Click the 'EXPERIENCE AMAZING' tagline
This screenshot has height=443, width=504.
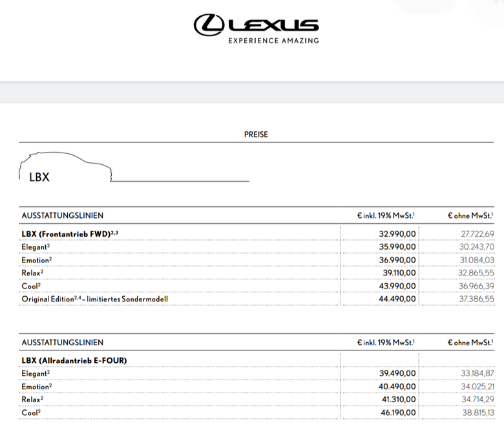pos(273,41)
